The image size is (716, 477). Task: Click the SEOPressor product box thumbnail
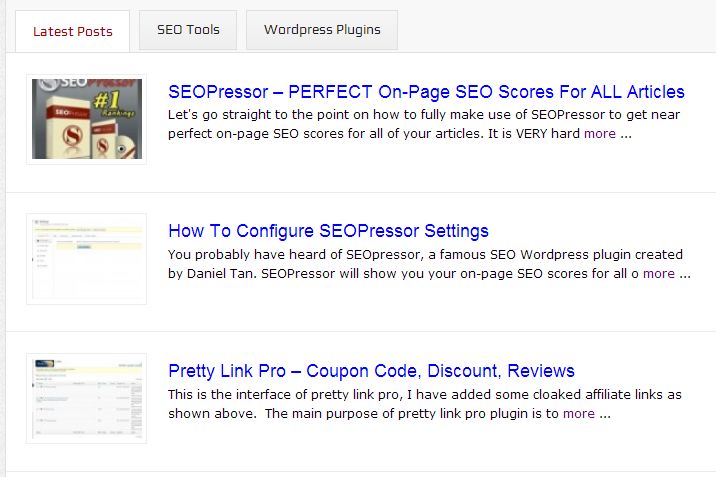(86, 120)
